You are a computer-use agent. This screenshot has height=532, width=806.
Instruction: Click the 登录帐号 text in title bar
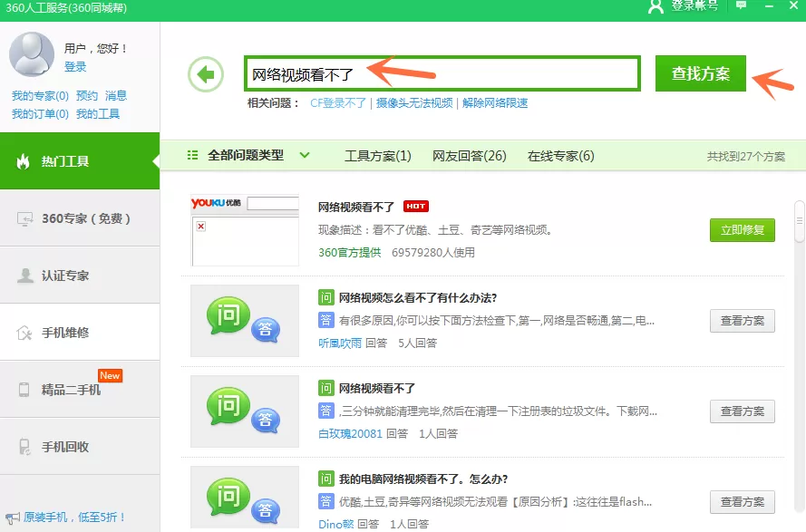(694, 5)
